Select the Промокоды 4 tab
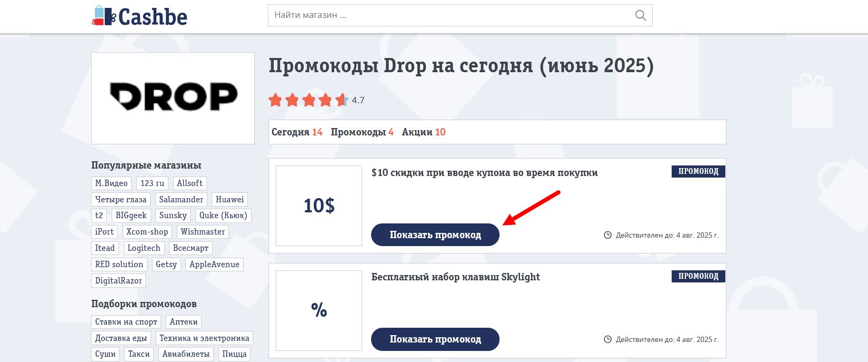Screen dimensions: 868x362 point(362,132)
